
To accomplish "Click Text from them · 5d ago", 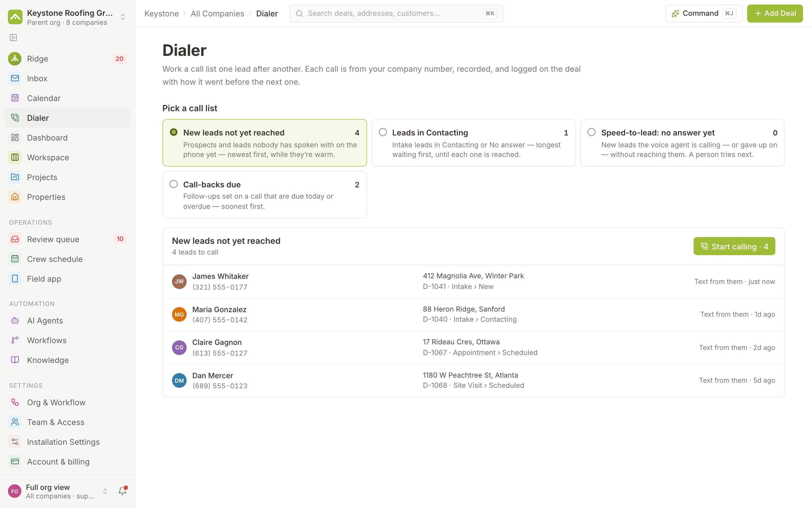I will coord(737,380).
